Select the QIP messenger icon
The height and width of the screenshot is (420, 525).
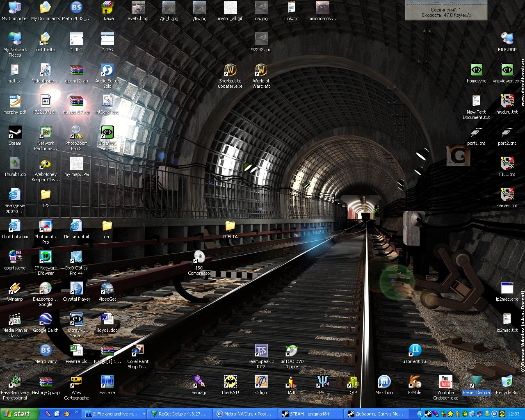tap(353, 384)
